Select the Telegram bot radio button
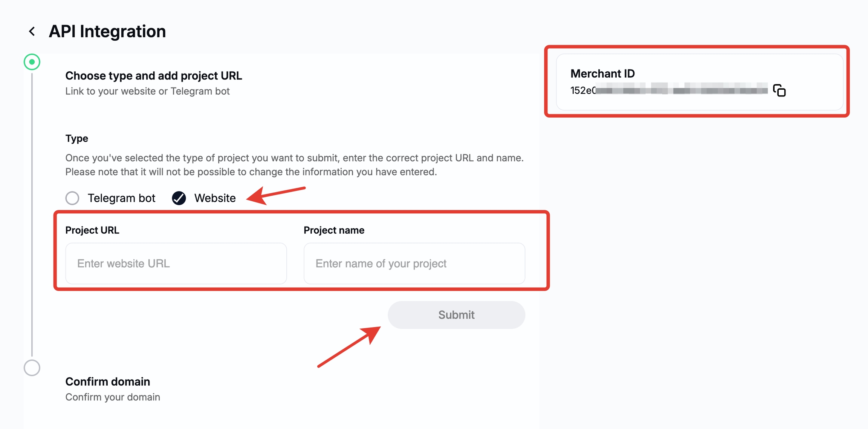This screenshot has width=868, height=429. [72, 198]
